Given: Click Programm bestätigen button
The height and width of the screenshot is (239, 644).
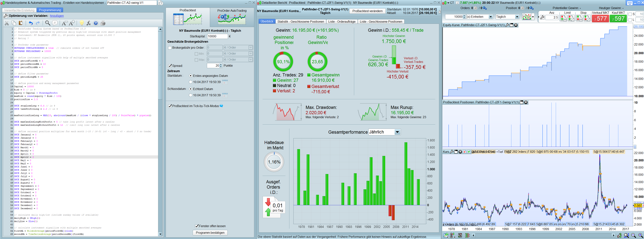Looking at the screenshot, I should (x=210, y=233).
